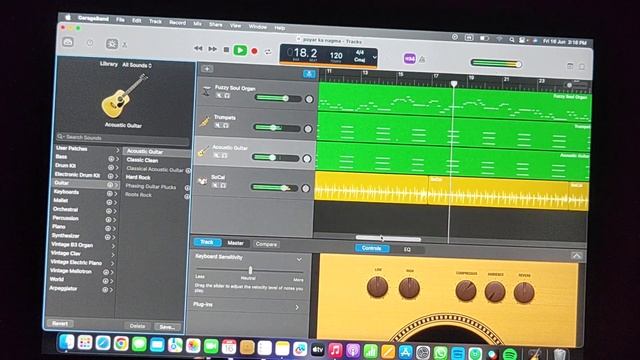The width and height of the screenshot is (640, 360).
Task: Open the Loop Browser button
Action: tap(582, 67)
